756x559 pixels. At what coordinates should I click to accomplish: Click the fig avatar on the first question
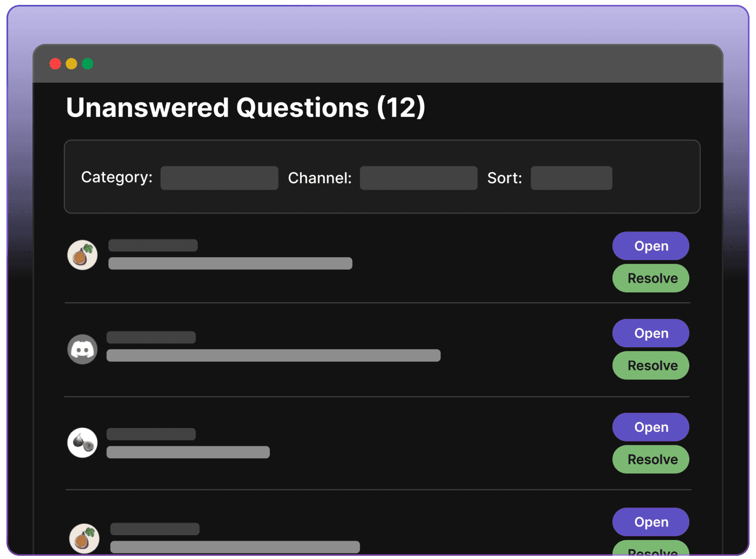tap(82, 255)
